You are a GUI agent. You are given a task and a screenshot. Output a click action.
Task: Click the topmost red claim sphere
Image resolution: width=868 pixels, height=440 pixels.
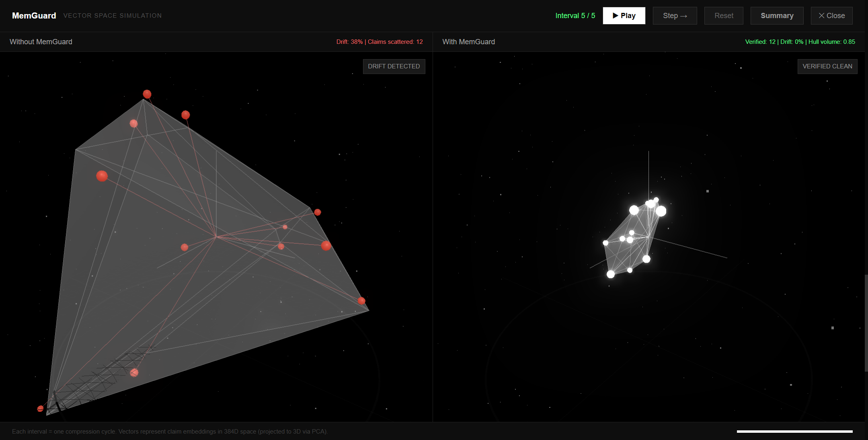tap(147, 94)
